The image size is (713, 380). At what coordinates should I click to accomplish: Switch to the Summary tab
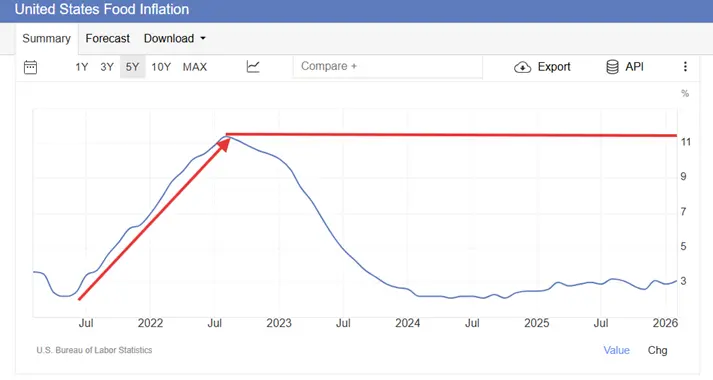(46, 39)
